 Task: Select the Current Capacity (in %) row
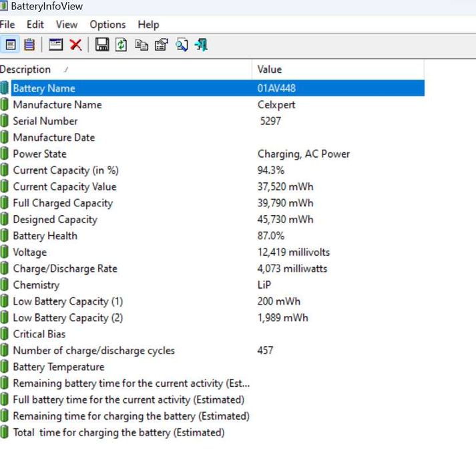[x=212, y=170]
